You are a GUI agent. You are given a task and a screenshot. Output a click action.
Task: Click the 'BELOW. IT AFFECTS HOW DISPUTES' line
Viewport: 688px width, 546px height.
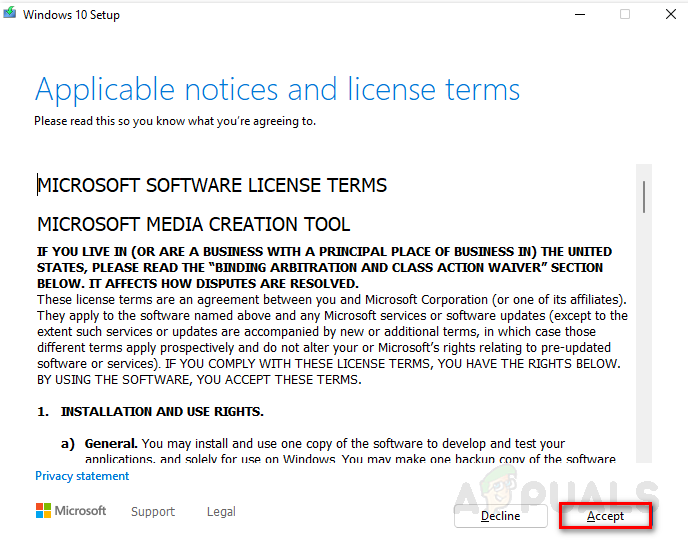click(x=198, y=284)
